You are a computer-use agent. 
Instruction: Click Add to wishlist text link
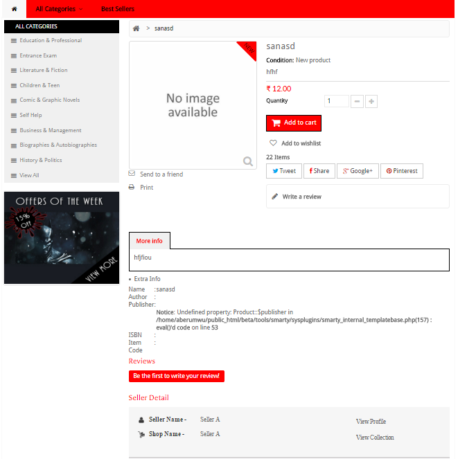point(301,143)
